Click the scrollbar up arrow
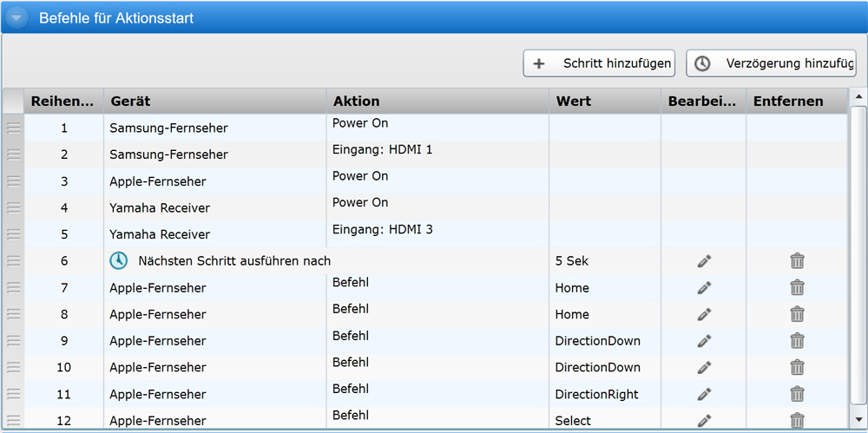868x433 pixels. (858, 97)
